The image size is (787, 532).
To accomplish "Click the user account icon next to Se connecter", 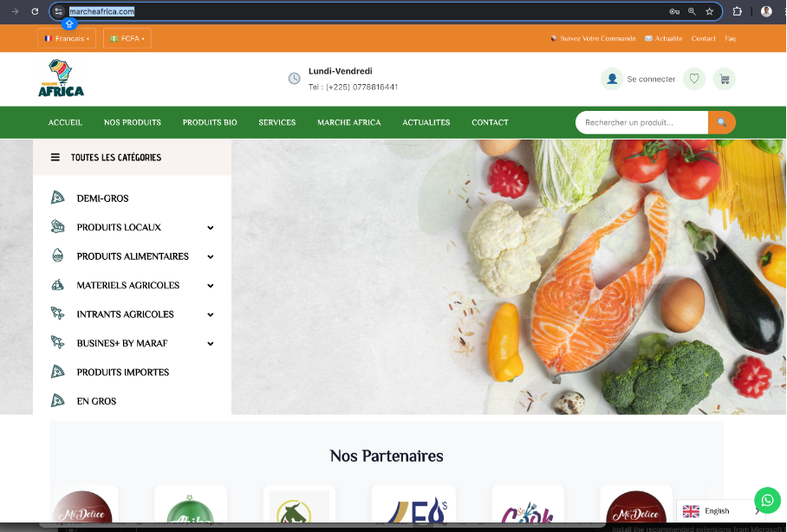I will tap(612, 79).
